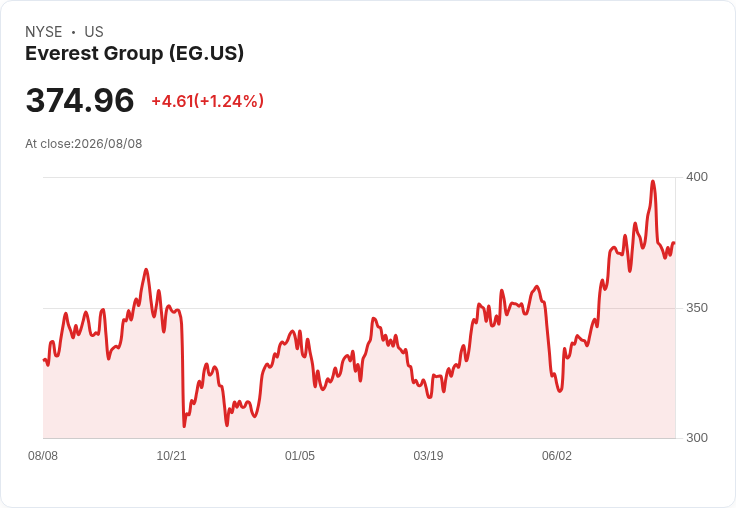Click the chart's highest peak near 400
Image resolution: width=736 pixels, height=508 pixels.
(x=653, y=182)
